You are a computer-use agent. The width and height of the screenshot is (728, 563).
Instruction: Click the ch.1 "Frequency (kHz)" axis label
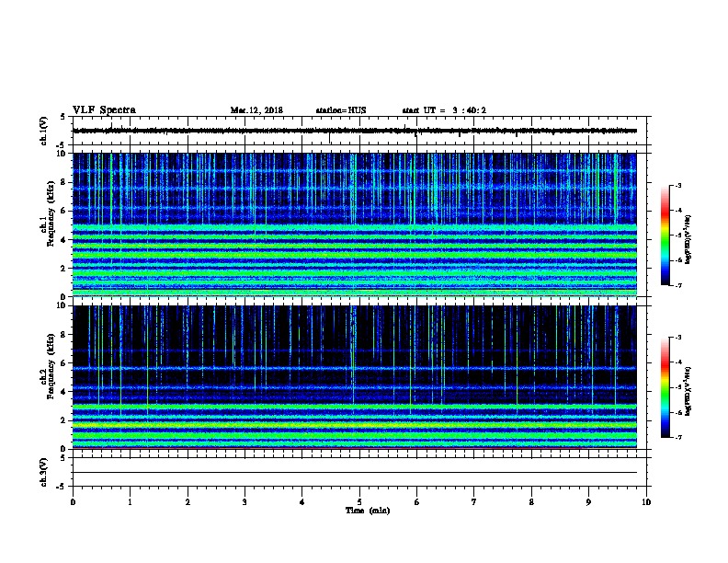pyautogui.click(x=51, y=213)
